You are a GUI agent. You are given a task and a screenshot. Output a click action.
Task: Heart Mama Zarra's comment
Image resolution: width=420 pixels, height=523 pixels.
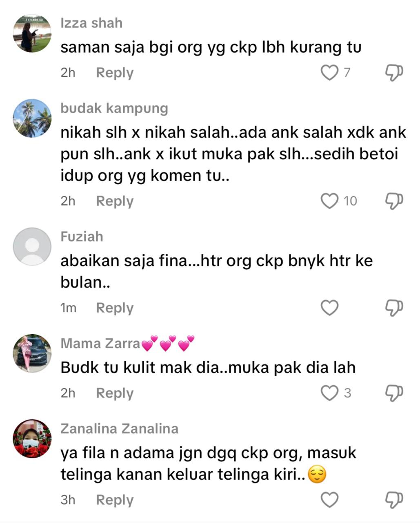point(329,393)
